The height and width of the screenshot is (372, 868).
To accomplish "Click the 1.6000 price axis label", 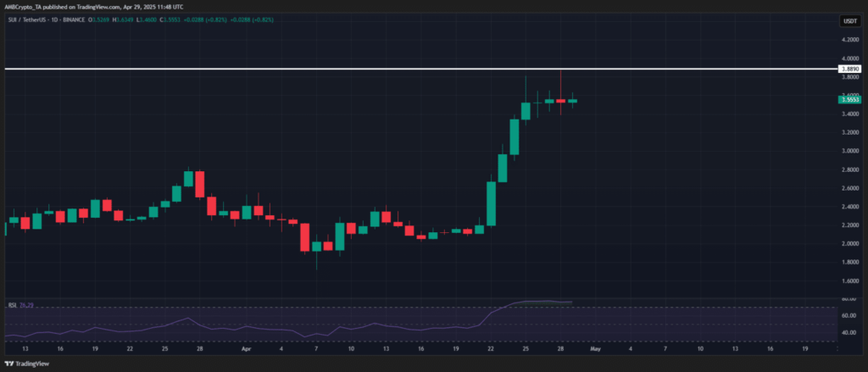I will pos(849,280).
